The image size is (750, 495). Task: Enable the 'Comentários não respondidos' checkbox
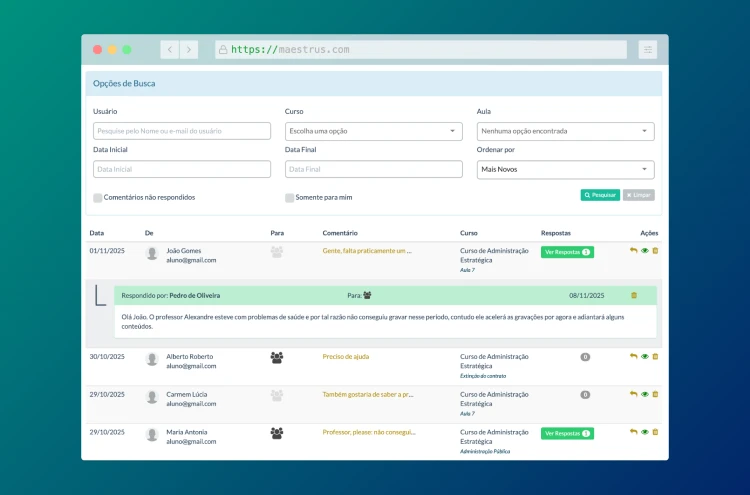click(x=98, y=198)
